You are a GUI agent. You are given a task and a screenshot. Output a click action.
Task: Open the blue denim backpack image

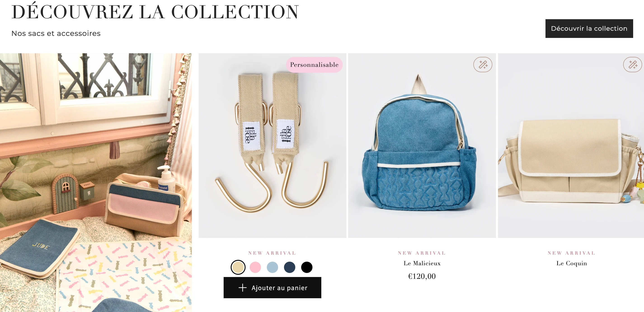[422, 145]
